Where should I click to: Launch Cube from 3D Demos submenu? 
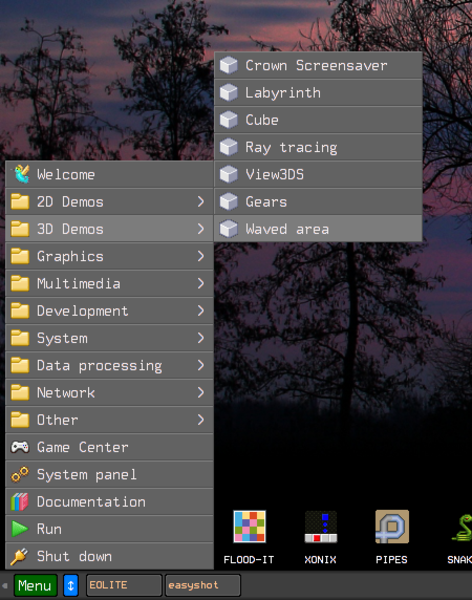click(318, 120)
